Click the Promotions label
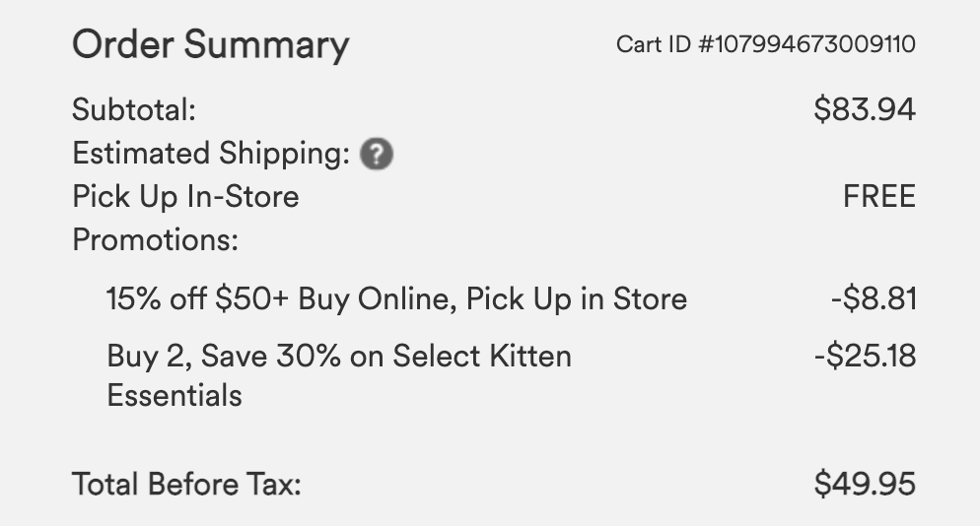Viewport: 980px width, 526px height. pyautogui.click(x=156, y=240)
